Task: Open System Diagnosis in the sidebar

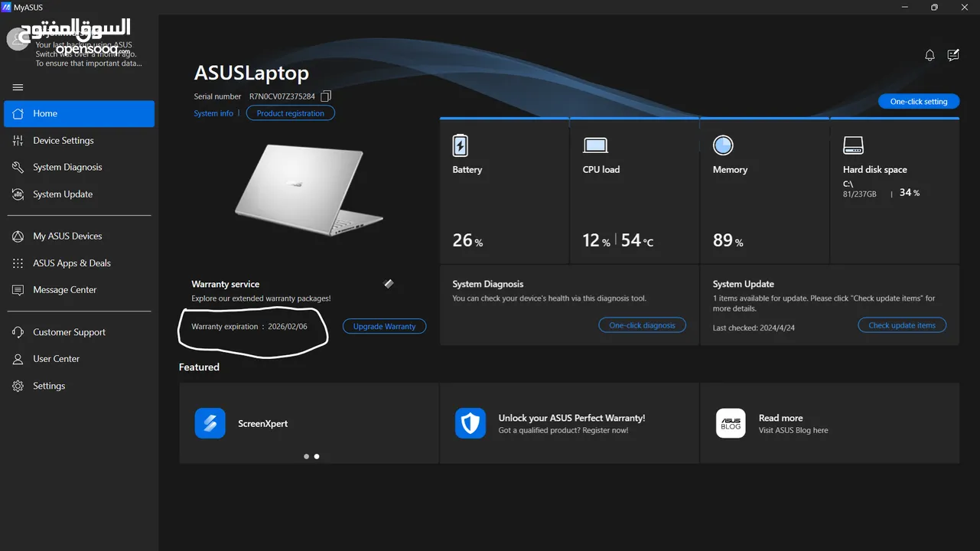Action: pyautogui.click(x=80, y=168)
